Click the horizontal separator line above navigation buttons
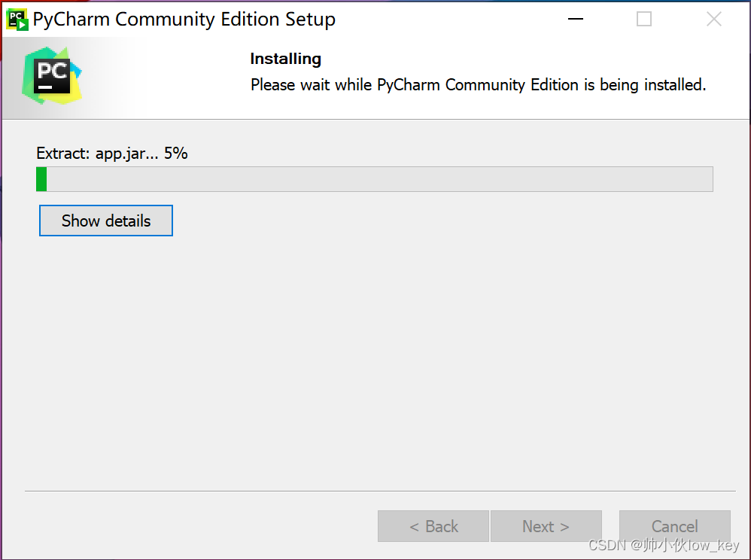 click(x=380, y=491)
